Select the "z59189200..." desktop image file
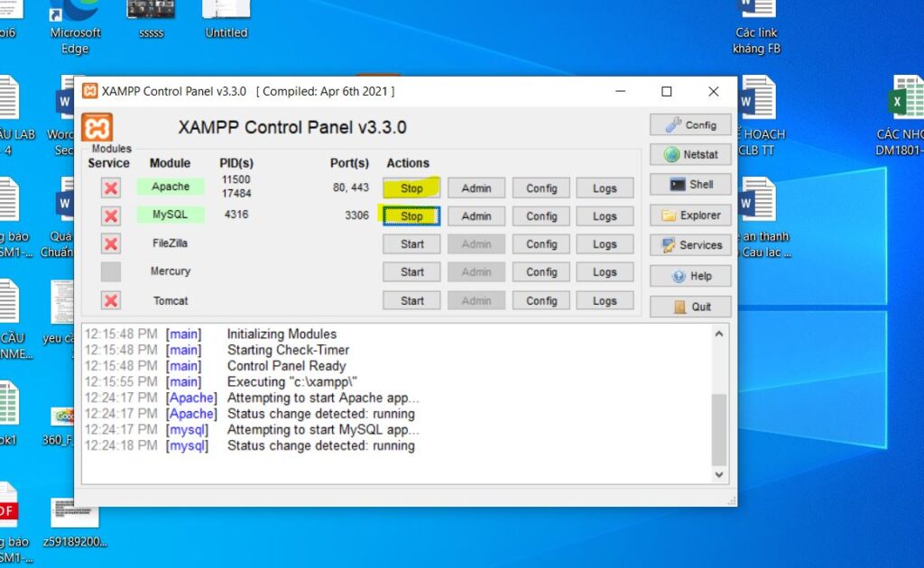The height and width of the screenshot is (568, 924). [x=74, y=523]
